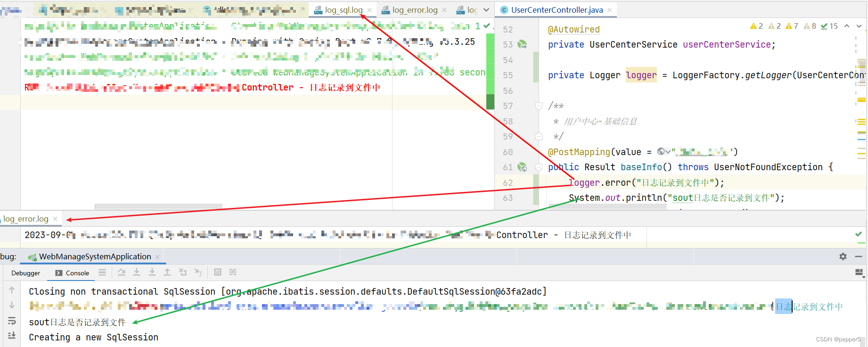The width and height of the screenshot is (868, 347).
Task: Toggle soft-wrap in the console
Action: [12, 321]
